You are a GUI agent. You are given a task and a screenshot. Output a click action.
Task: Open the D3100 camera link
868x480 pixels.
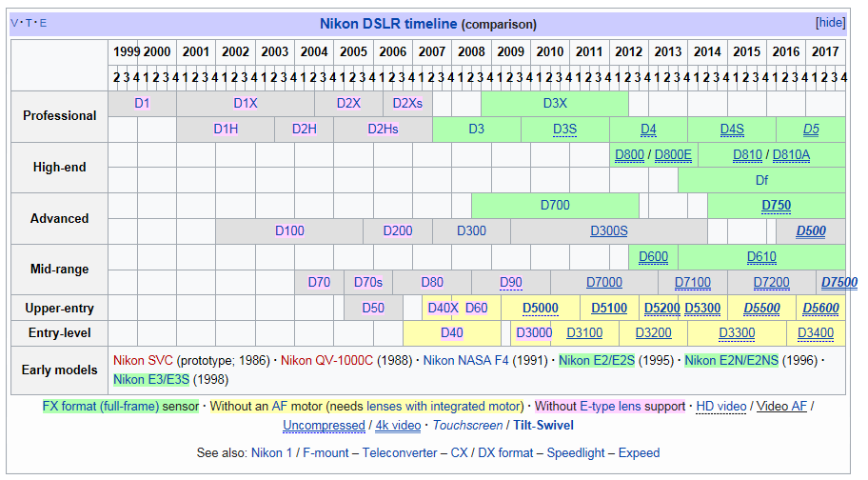584,332
